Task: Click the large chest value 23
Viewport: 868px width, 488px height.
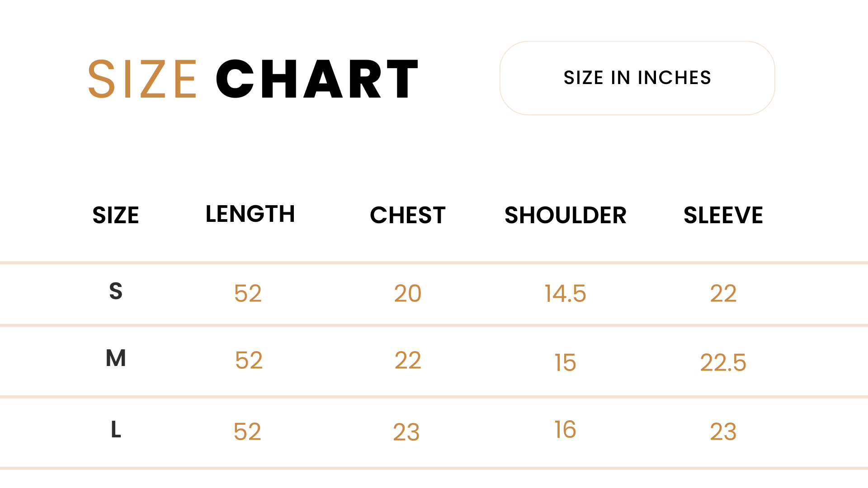Action: 406,432
